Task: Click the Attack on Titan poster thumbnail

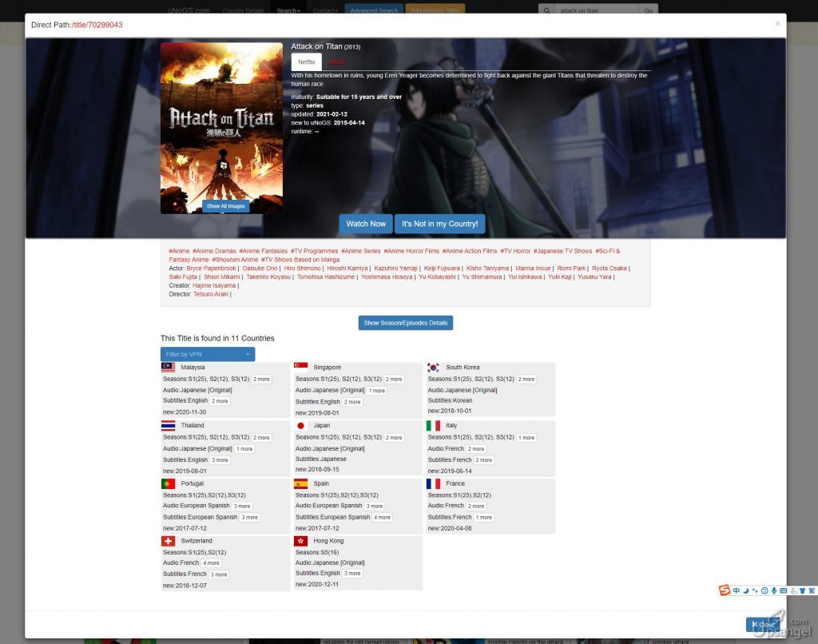Action: click(x=222, y=128)
